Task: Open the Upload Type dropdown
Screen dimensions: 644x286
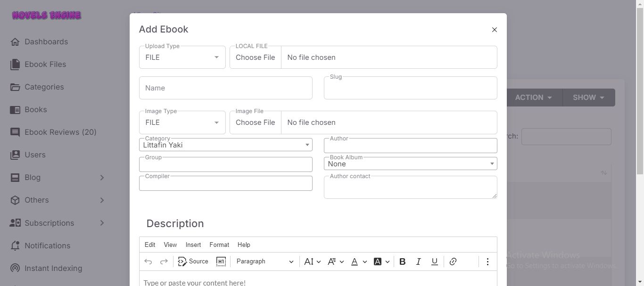Action: 182,57
